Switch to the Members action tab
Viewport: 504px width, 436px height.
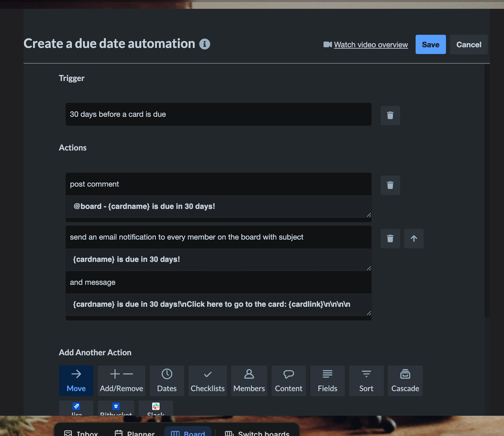249,380
